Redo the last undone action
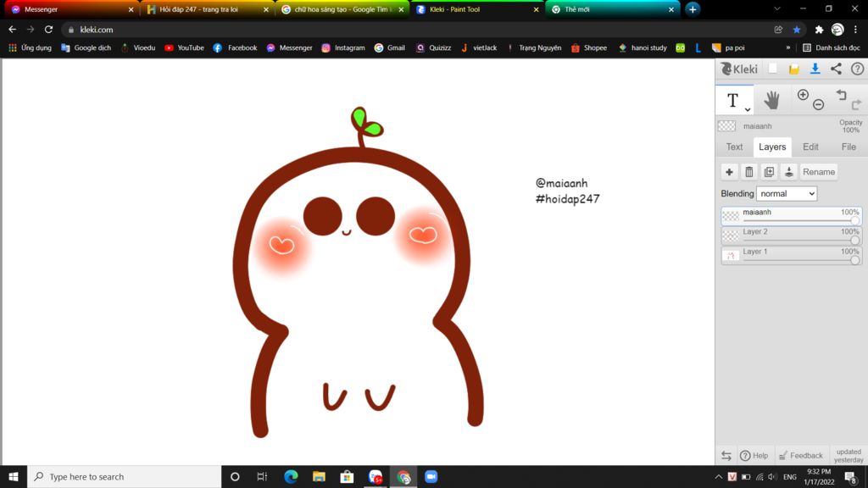 click(856, 104)
